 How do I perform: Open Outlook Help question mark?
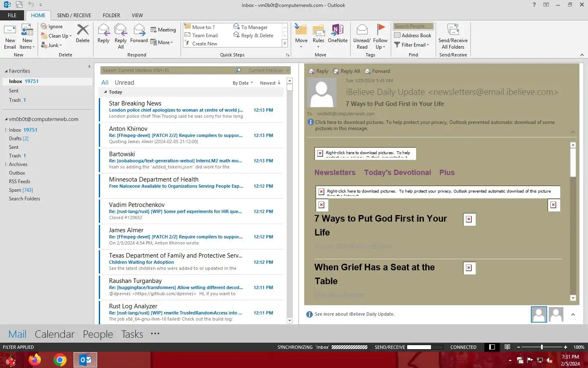[534, 5]
